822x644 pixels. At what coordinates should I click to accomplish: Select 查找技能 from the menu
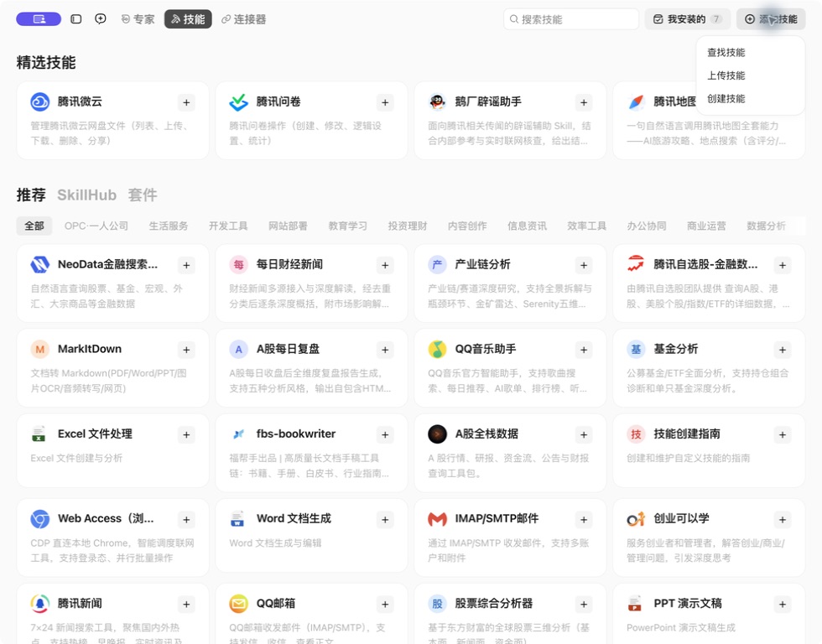[x=726, y=52]
